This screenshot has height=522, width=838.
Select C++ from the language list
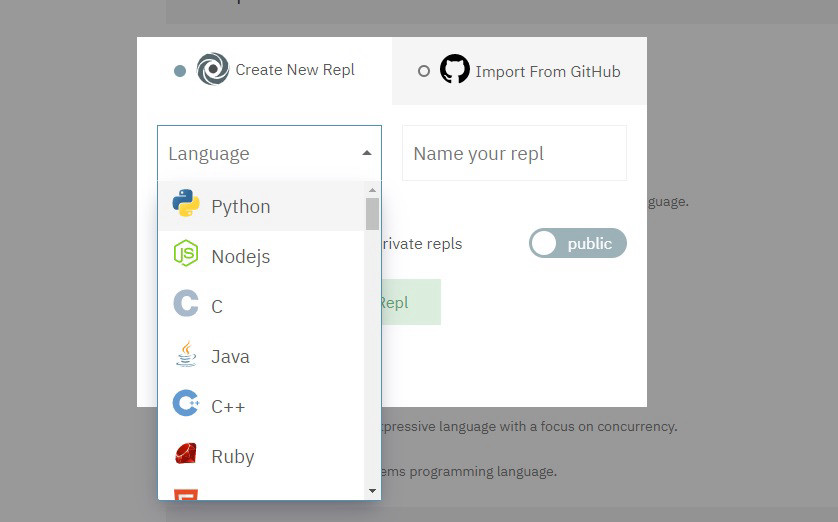pos(261,407)
